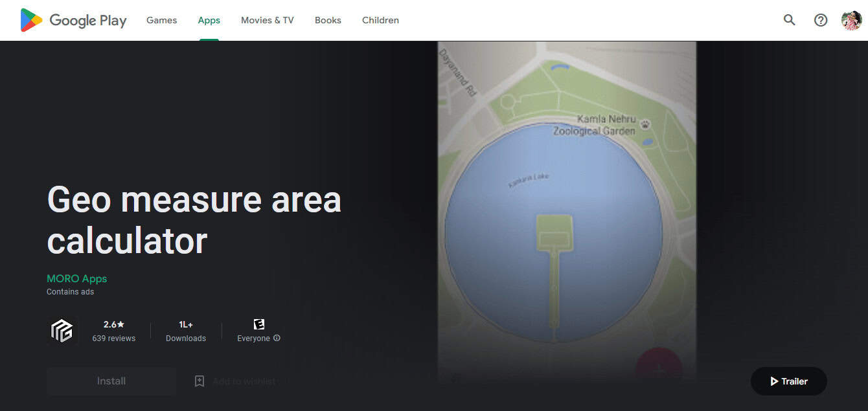Click the 2.6 star rating
The image size is (868, 411).
114,324
